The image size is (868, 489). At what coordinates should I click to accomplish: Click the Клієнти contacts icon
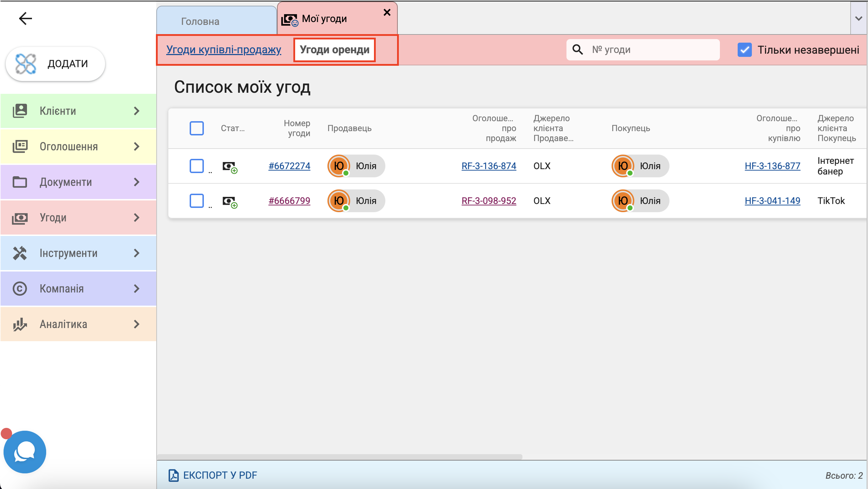pos(20,111)
